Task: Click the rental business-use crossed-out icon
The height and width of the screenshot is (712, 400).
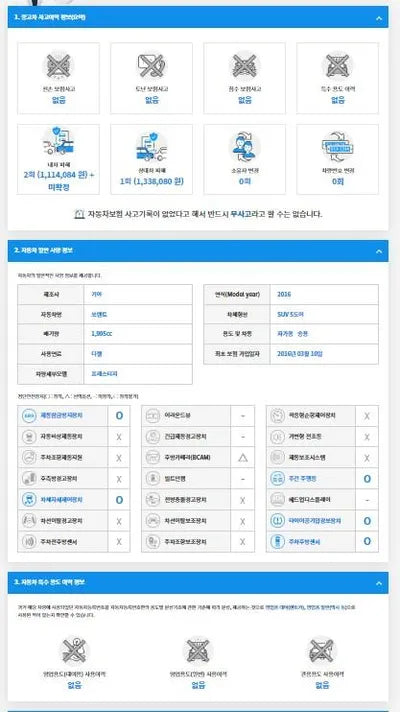Action: coord(74,651)
